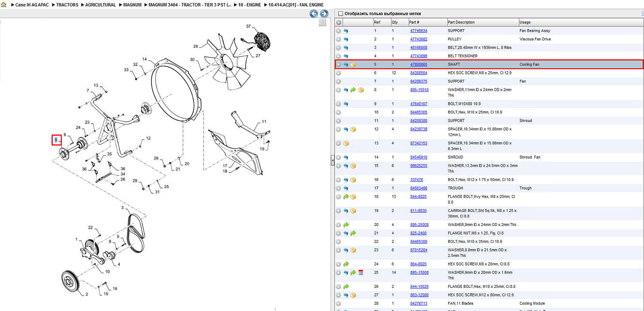Enable 'Отобразить только выбранные метки' checkbox
Screen dimensions: 644x311
pos(341,14)
